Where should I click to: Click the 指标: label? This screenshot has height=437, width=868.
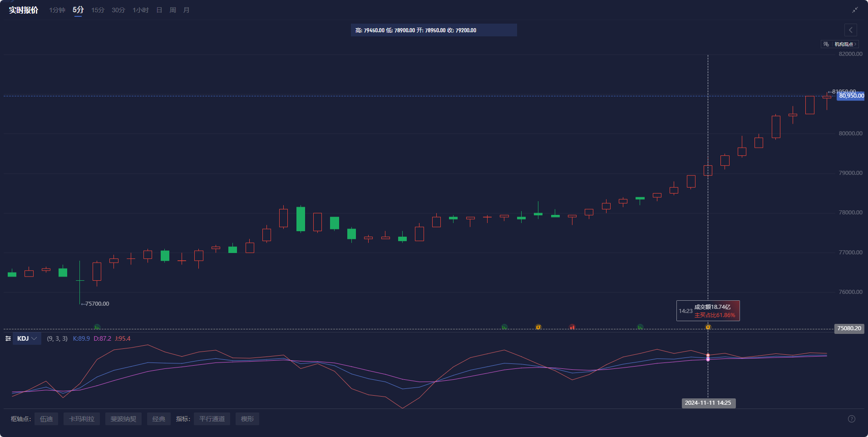tap(183, 419)
